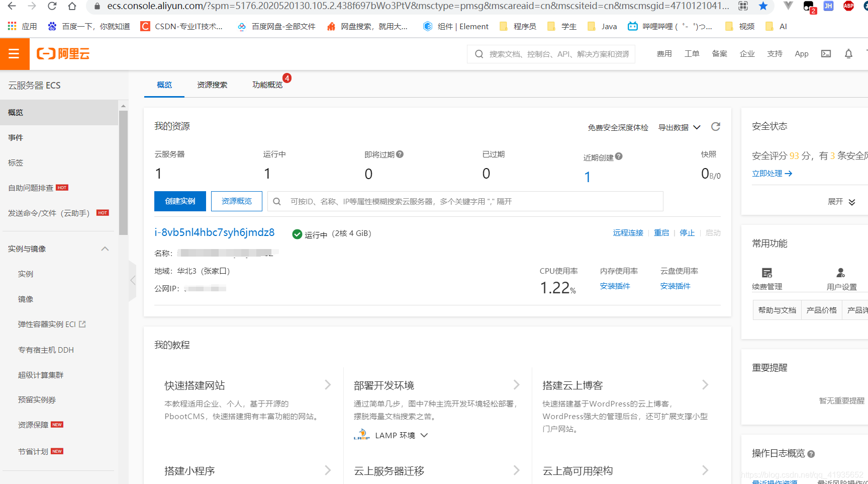Click 安装插件 under 云盘使用率
The image size is (868, 484).
point(676,286)
